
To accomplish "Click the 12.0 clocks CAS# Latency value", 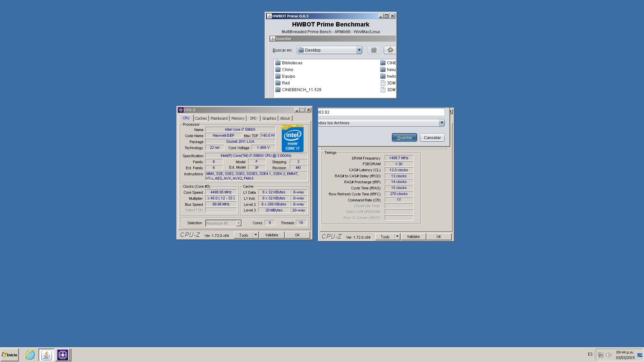I will click(x=399, y=170).
